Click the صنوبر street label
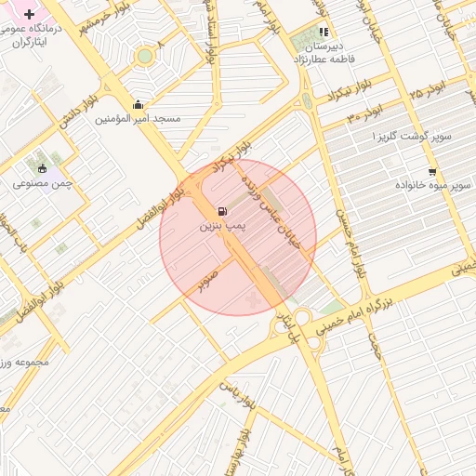476x476 pixels. pyautogui.click(x=208, y=282)
